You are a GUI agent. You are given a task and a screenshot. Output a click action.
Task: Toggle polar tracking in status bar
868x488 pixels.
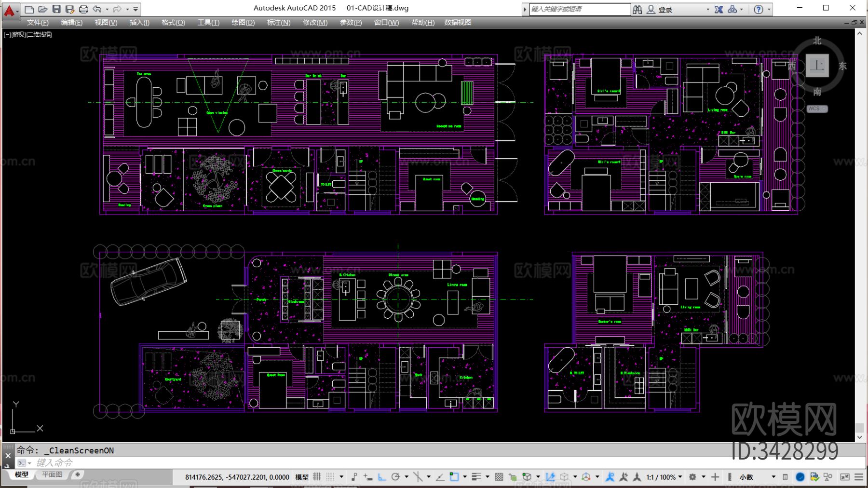[396, 477]
